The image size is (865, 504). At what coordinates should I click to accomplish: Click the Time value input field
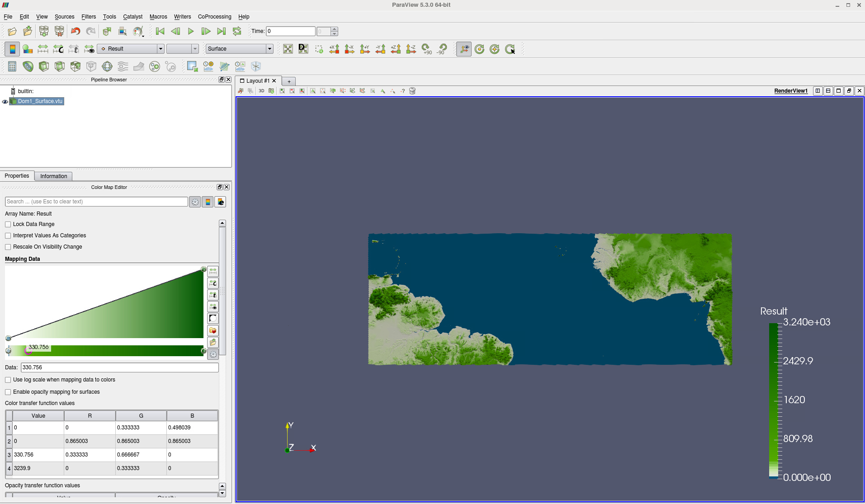point(291,31)
